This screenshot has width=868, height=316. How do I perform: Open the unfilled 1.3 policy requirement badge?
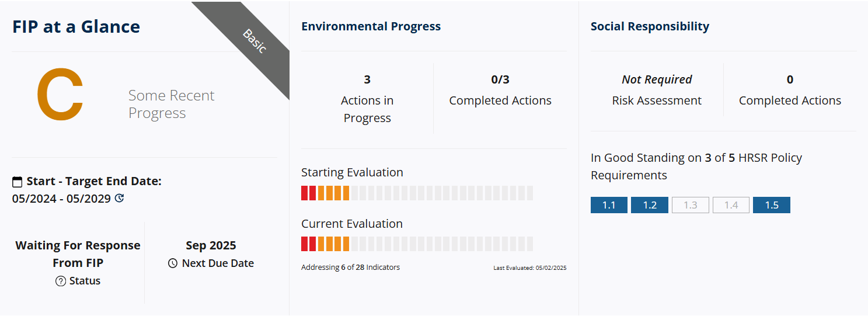[x=690, y=205]
